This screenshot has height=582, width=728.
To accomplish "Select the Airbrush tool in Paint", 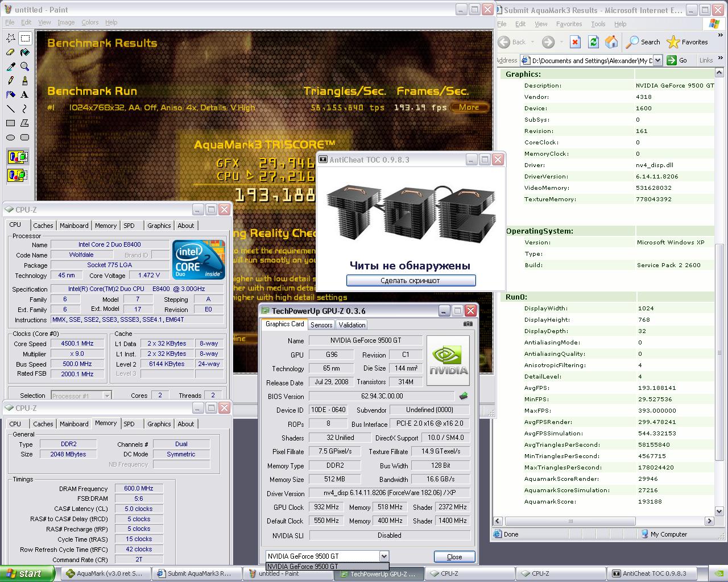I will [11, 94].
